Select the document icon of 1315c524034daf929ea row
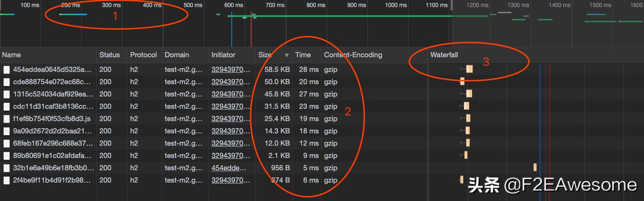Image resolution: width=644 pixels, height=201 pixels. tap(7, 94)
